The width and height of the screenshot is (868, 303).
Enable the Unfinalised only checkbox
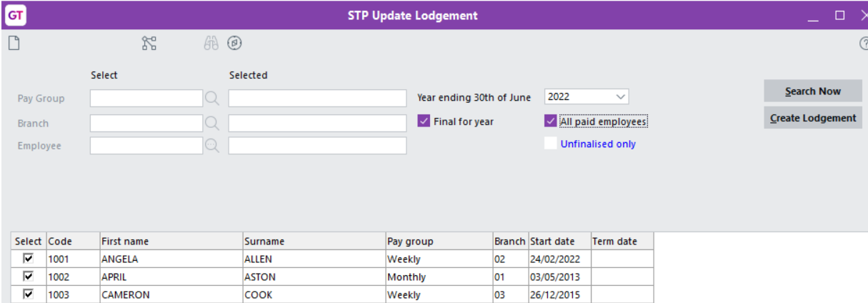tap(550, 144)
